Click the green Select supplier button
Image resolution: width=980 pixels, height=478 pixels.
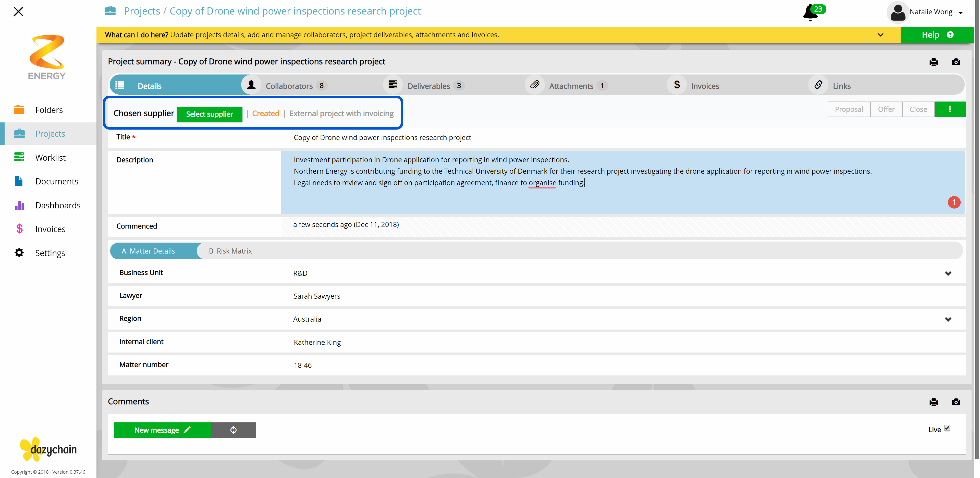(210, 114)
